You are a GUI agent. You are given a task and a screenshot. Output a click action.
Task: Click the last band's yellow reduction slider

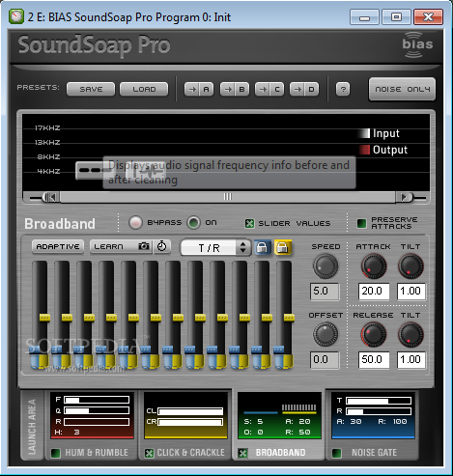pos(289,318)
